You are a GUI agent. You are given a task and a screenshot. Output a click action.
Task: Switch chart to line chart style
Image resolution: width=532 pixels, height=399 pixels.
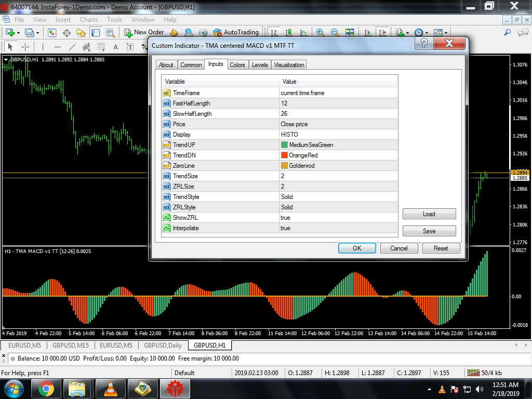point(303,33)
